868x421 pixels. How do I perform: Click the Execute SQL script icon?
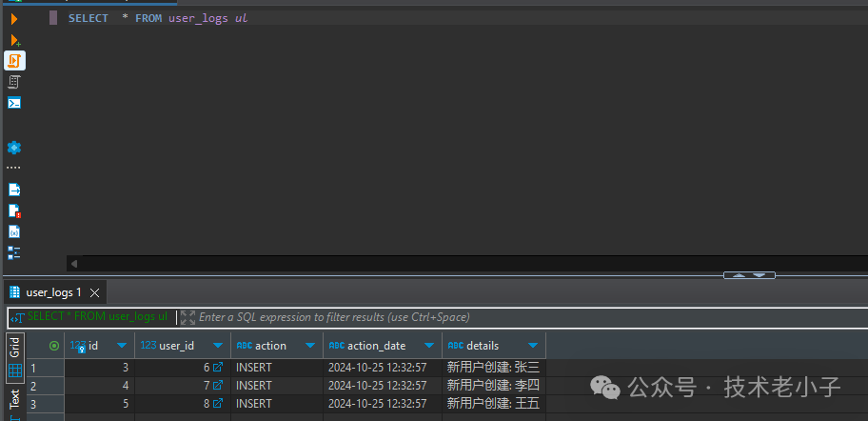click(x=14, y=61)
